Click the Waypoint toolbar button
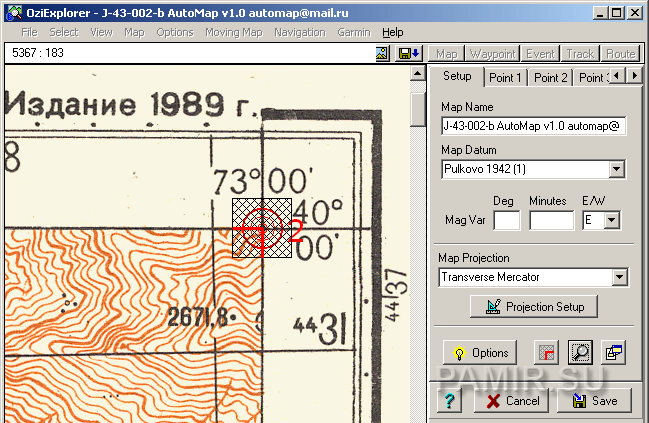649x423 pixels. coord(493,54)
